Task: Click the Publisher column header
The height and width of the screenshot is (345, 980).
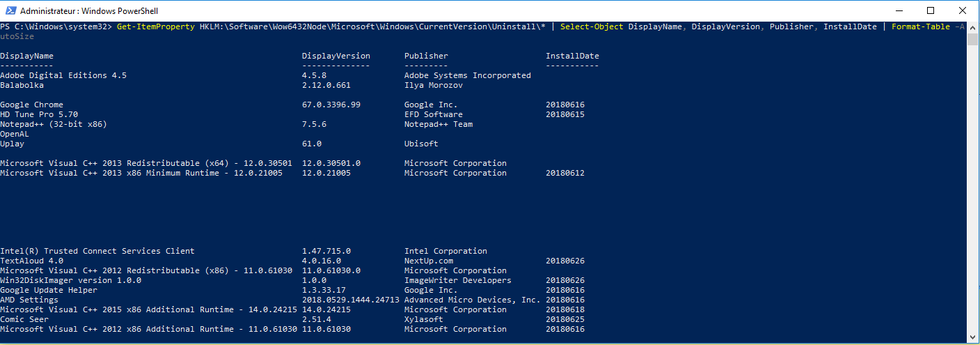Action: pyautogui.click(x=426, y=56)
